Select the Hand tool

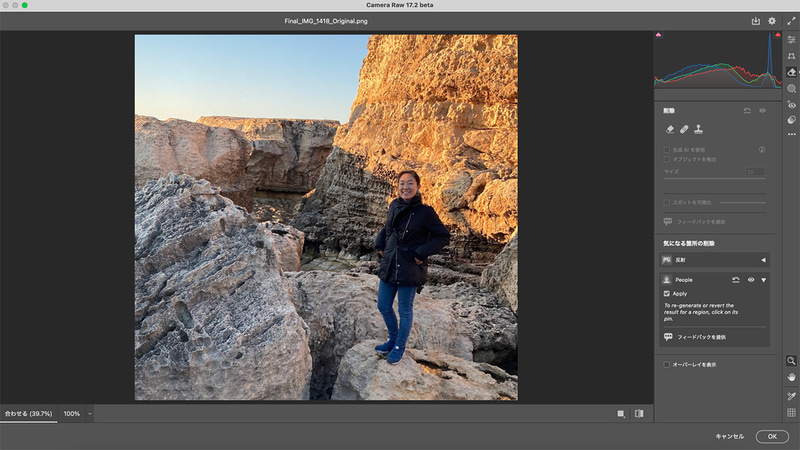(x=791, y=377)
